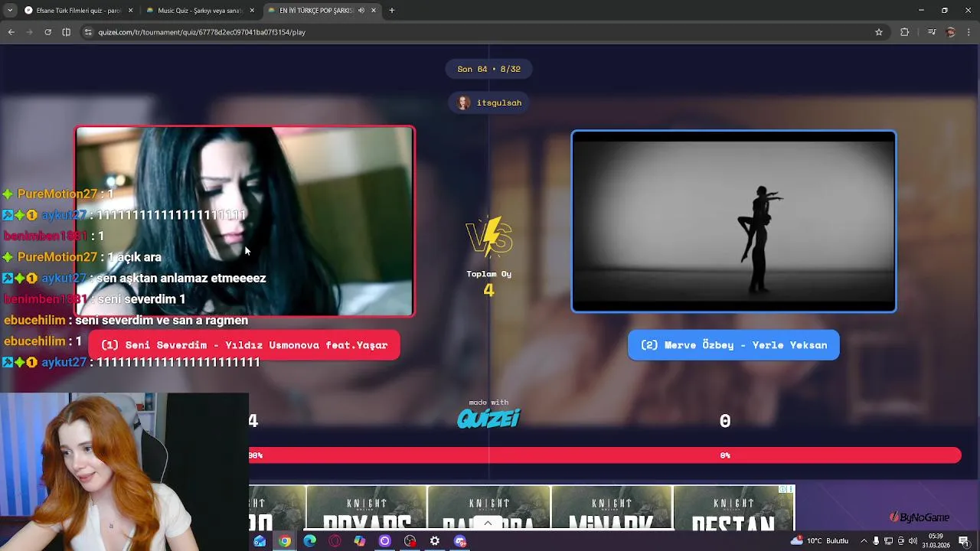
Task: Close the Efsane Türk Filmleri tab
Action: click(x=130, y=11)
